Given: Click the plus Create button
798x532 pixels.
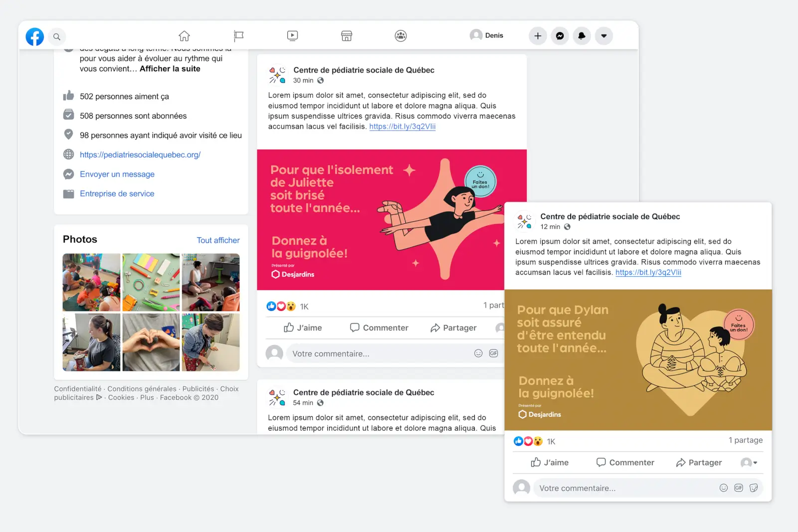Looking at the screenshot, I should coord(538,36).
